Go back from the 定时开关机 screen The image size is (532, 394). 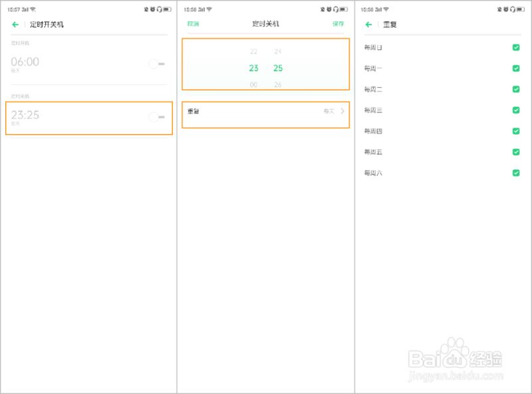15,25
